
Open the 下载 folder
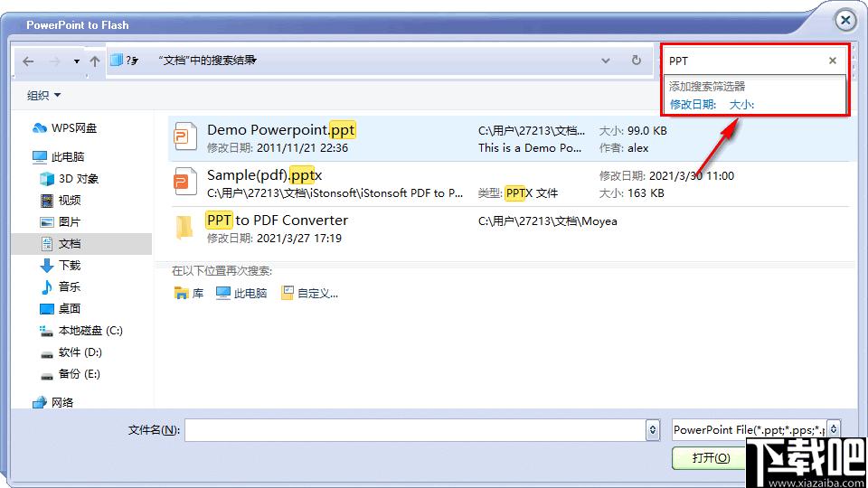pyautogui.click(x=70, y=266)
